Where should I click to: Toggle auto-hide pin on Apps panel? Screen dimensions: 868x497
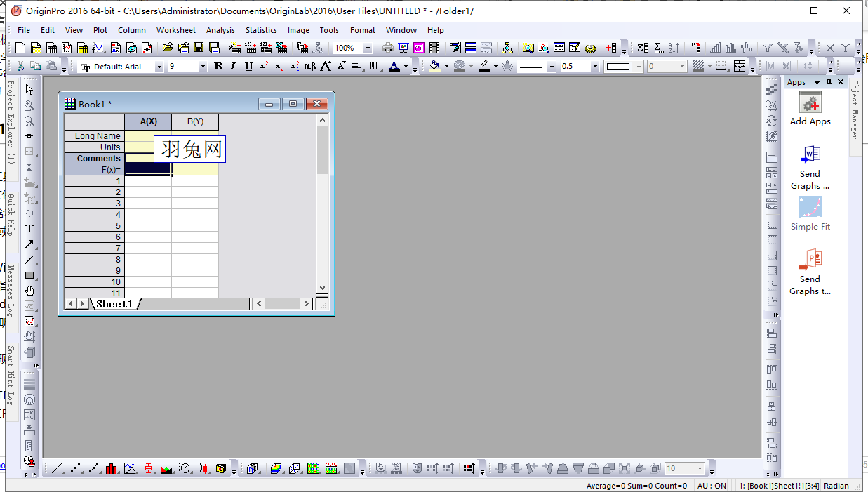point(829,82)
